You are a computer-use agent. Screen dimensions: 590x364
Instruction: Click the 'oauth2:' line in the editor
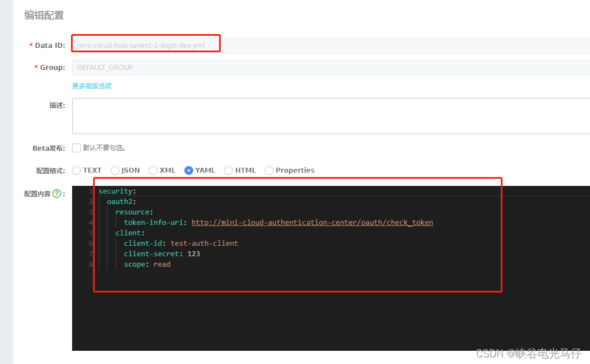(122, 202)
